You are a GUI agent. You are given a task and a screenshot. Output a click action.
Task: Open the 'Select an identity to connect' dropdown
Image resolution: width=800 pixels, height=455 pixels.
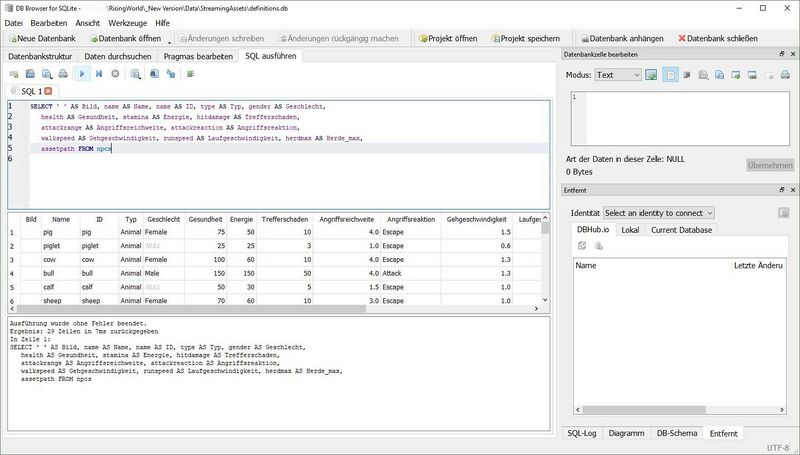pyautogui.click(x=659, y=213)
